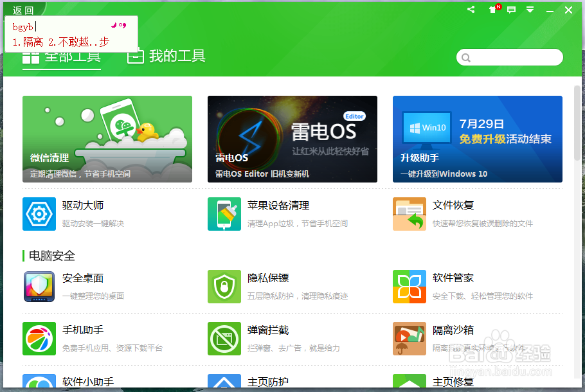Open the skin/theme icon with N badge
The height and width of the screenshot is (392, 585).
[492, 10]
